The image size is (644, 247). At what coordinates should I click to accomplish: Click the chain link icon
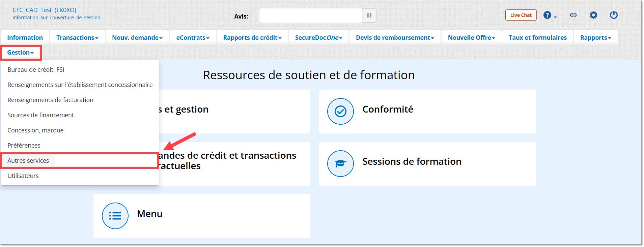point(573,15)
